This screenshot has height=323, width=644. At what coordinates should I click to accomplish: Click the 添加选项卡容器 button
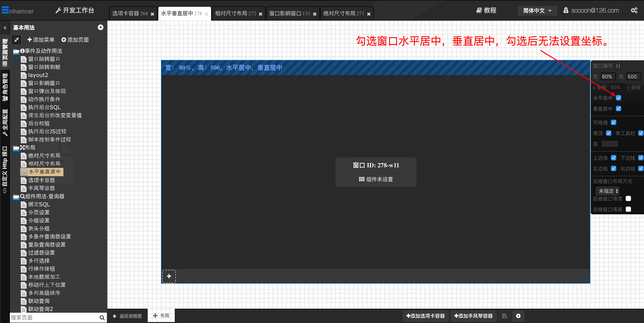(x=425, y=316)
